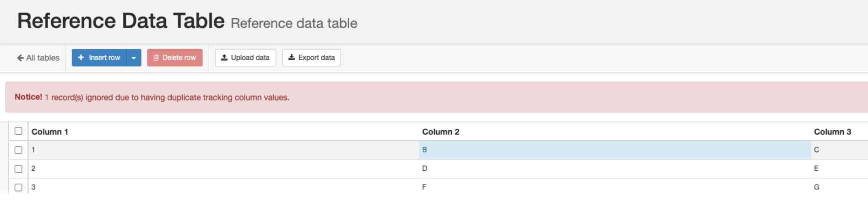
Task: Toggle the select-all checkbox in header row
Action: (18, 131)
